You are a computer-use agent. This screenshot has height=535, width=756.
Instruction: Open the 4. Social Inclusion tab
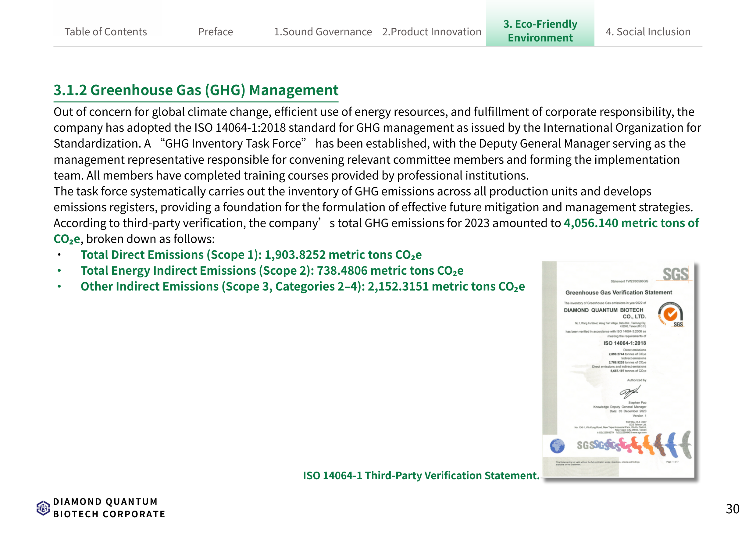pyautogui.click(x=648, y=32)
